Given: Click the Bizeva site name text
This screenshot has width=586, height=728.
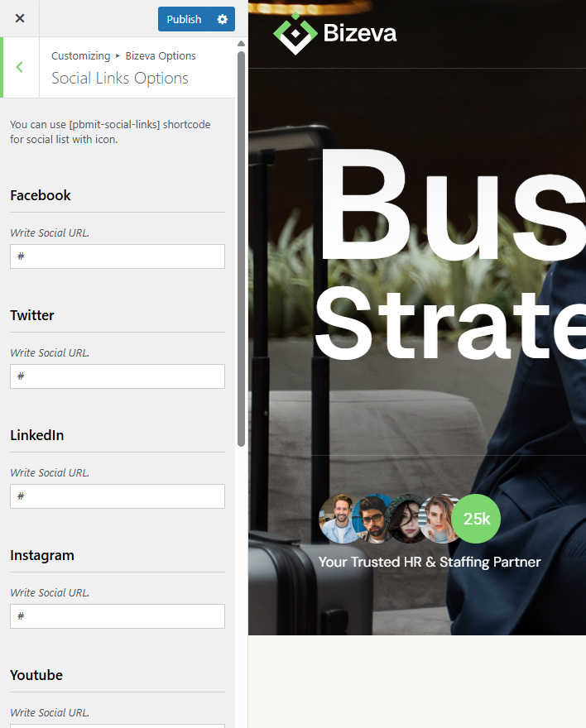Looking at the screenshot, I should point(360,33).
